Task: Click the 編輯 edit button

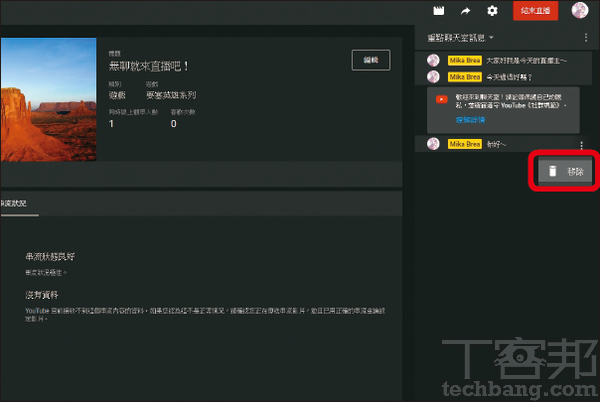Action: click(371, 60)
